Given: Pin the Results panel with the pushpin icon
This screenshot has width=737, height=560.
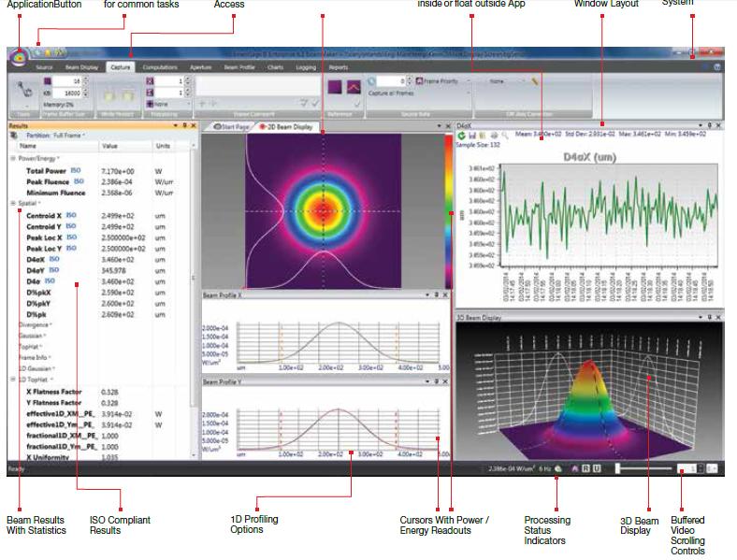Looking at the screenshot, I should coord(184,124).
